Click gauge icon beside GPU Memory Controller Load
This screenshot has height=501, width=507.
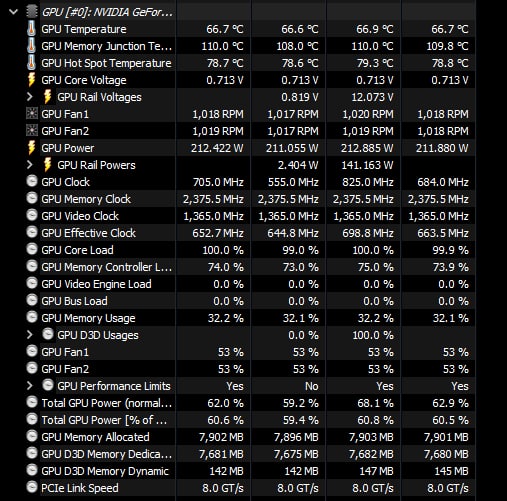(32, 266)
